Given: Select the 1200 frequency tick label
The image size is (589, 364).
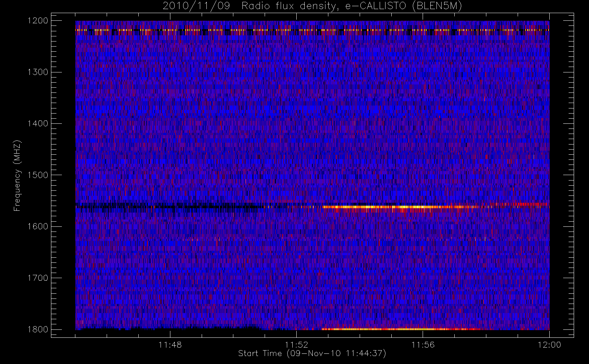Looking at the screenshot, I should [38, 21].
